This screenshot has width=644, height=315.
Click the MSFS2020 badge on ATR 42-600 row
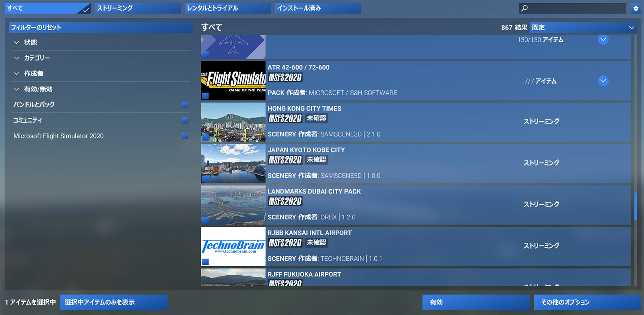pyautogui.click(x=285, y=77)
